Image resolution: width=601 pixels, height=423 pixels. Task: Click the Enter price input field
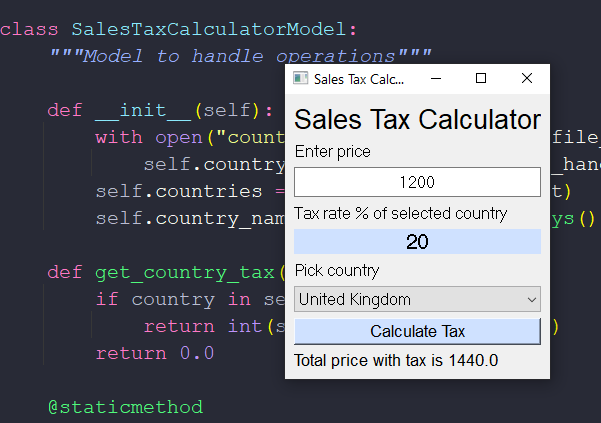417,182
